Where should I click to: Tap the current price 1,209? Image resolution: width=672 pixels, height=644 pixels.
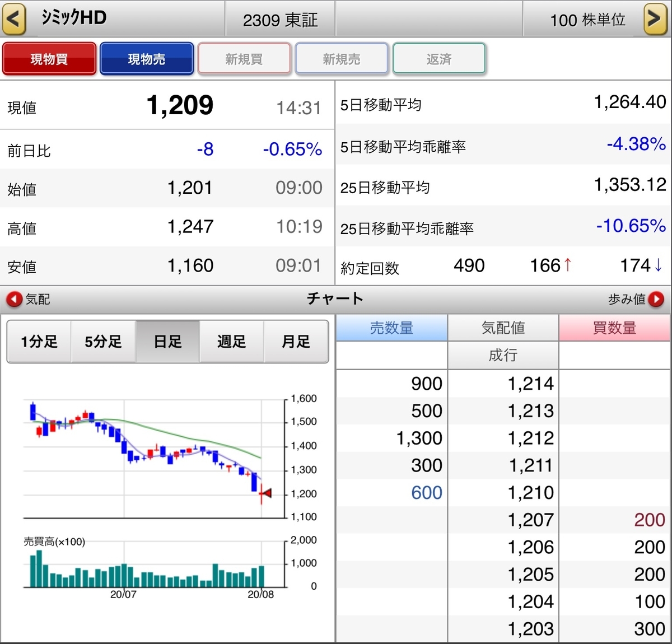pos(180,106)
